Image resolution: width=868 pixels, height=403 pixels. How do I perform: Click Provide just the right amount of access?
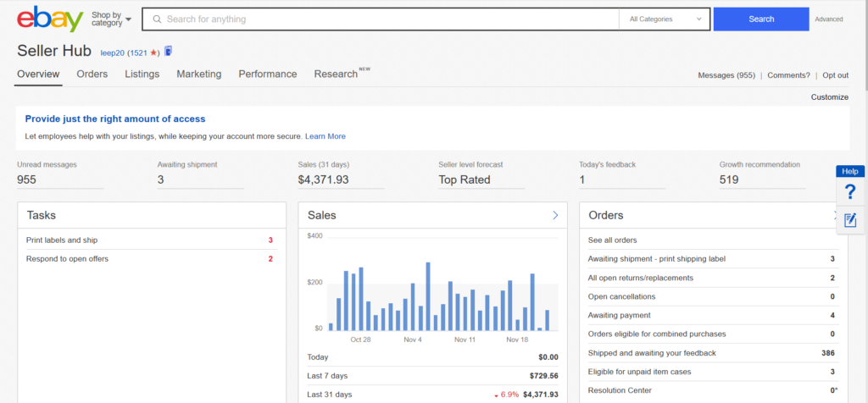point(115,119)
